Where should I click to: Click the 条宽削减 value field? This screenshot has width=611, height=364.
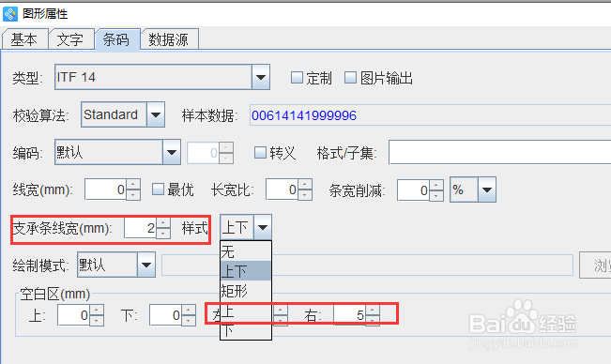click(x=414, y=190)
